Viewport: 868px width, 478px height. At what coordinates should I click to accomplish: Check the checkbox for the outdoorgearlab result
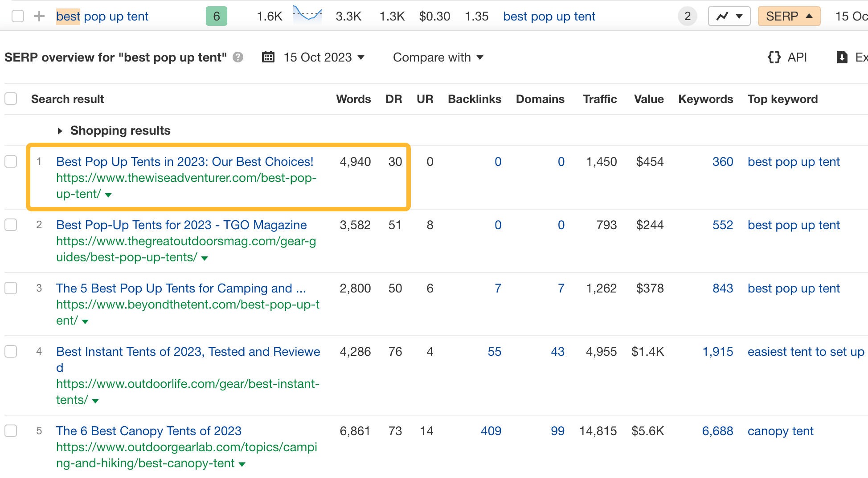coord(11,431)
